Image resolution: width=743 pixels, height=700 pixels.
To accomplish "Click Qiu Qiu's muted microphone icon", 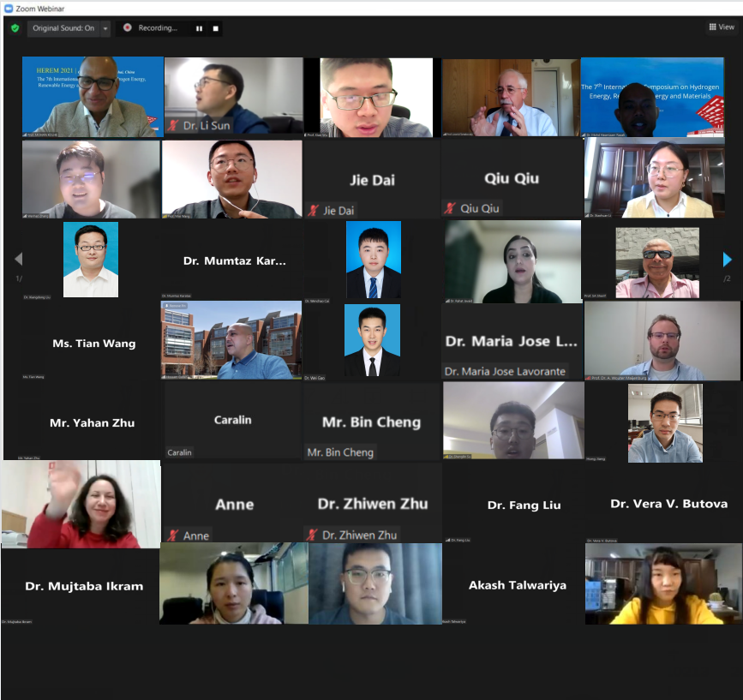I will (x=450, y=208).
